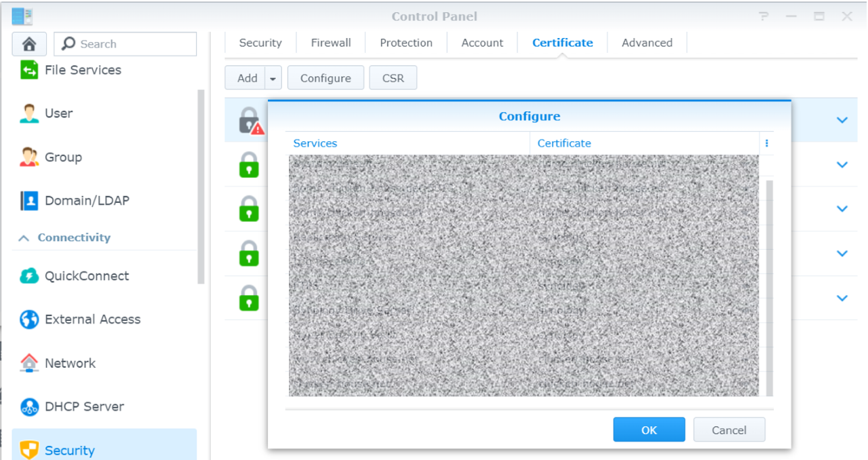Image resolution: width=868 pixels, height=460 pixels.
Task: Click OK in Configure dialog
Action: [x=649, y=430]
